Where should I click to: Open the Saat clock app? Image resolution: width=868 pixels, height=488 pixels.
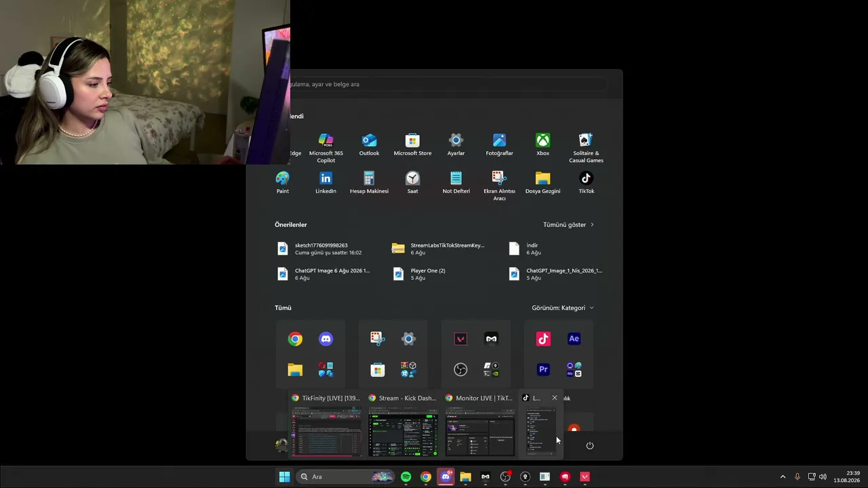pos(412,183)
